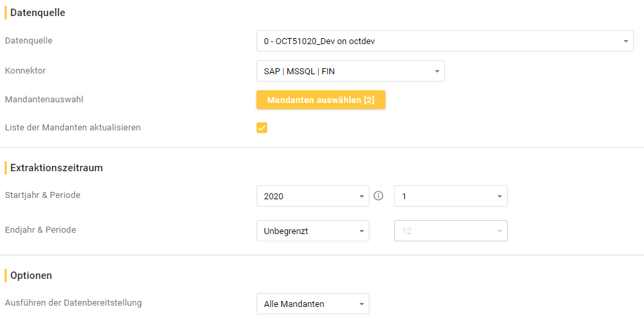Image resolution: width=644 pixels, height=319 pixels.
Task: Click the Ausführen der Datenbereitstellung label
Action: point(73,302)
